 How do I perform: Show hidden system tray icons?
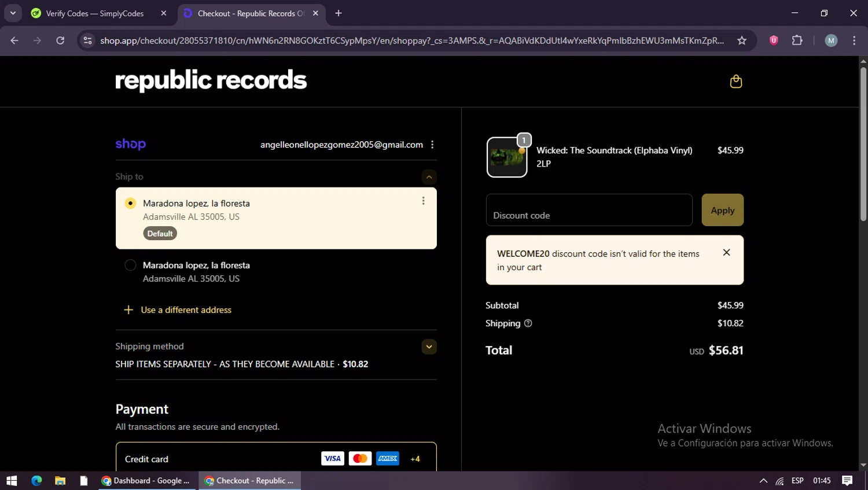click(x=763, y=481)
